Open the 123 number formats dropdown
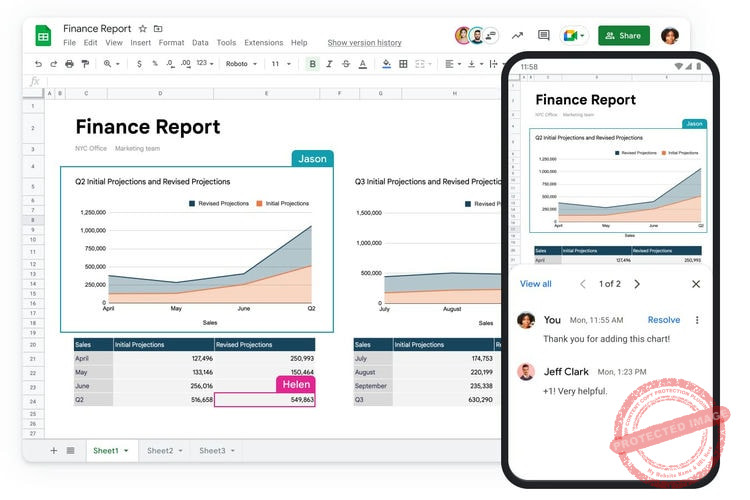750x500 pixels. [205, 63]
